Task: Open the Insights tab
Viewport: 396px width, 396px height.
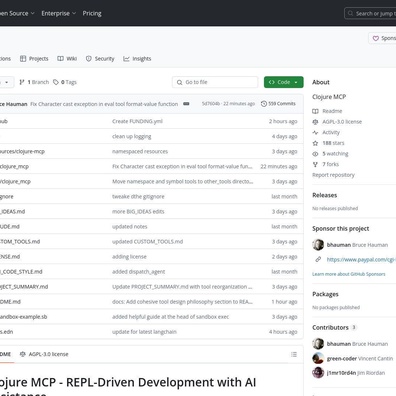Action: 137,59
